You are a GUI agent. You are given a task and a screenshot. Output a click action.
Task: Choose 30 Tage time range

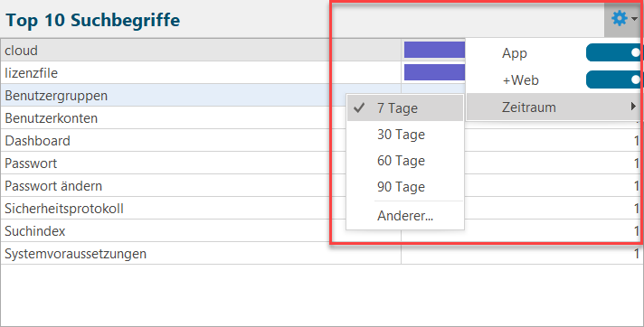pyautogui.click(x=405, y=135)
